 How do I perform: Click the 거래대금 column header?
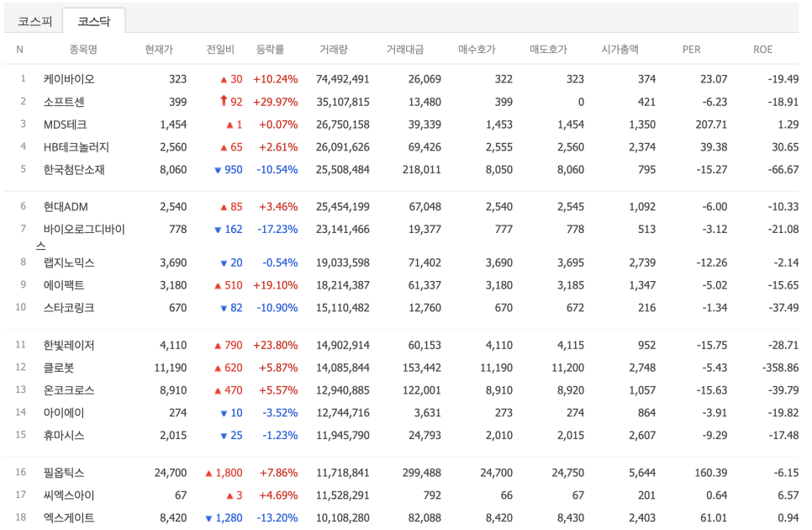click(x=405, y=50)
